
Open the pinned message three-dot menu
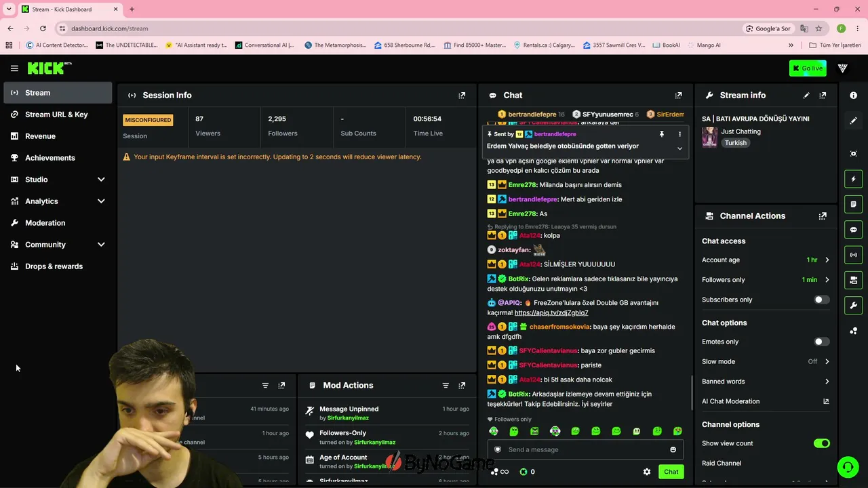(x=679, y=134)
